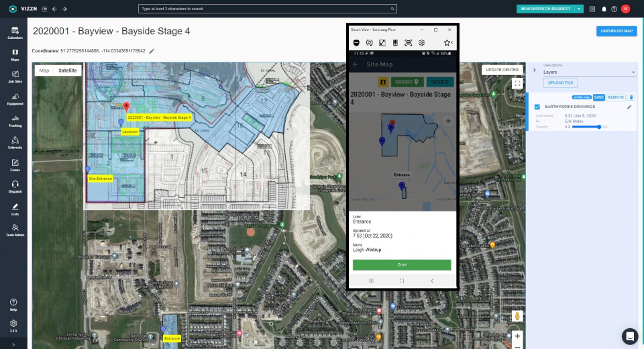Open Forms in the sidebar
The width and height of the screenshot is (644, 349).
click(15, 165)
